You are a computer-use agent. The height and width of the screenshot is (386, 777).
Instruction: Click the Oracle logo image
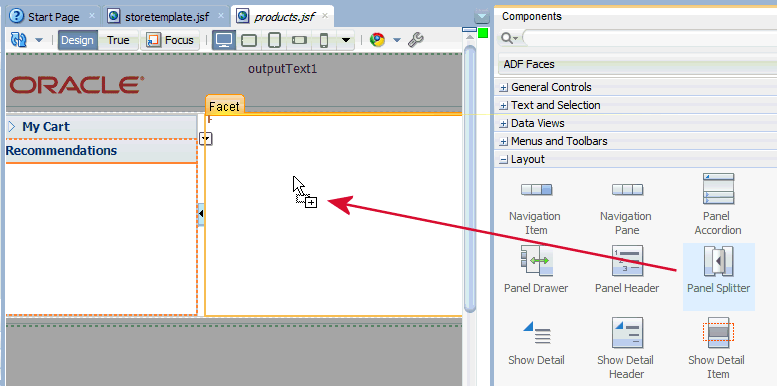(x=77, y=85)
